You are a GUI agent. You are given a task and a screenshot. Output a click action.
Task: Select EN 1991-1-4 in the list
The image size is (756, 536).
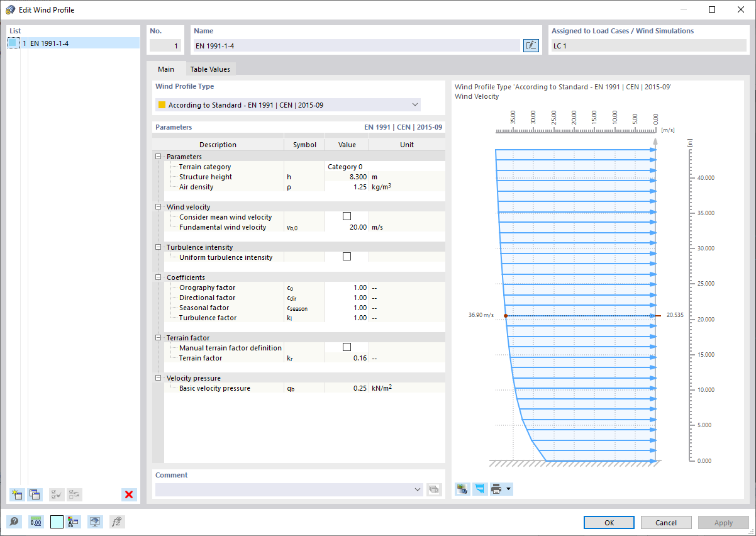pyautogui.click(x=73, y=43)
